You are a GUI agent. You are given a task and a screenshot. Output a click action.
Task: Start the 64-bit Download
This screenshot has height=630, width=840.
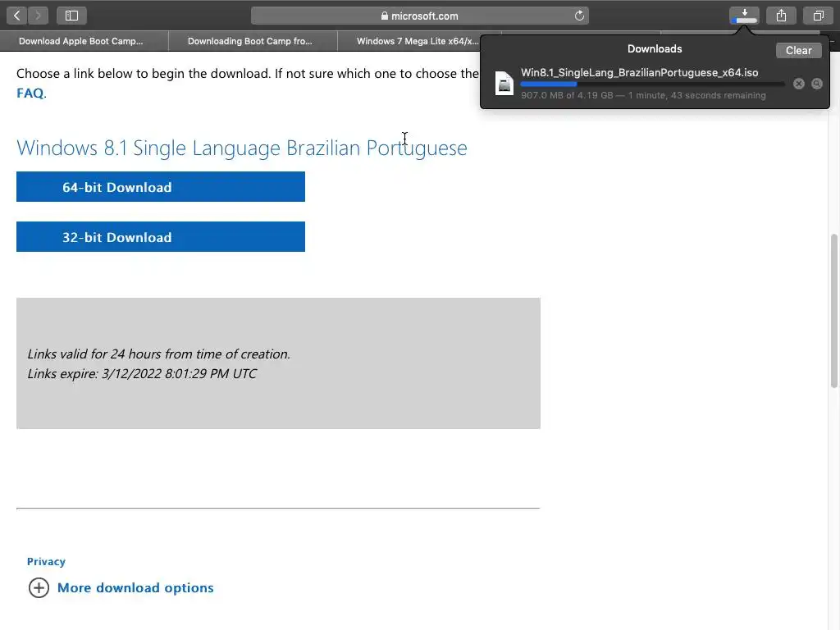click(x=161, y=187)
